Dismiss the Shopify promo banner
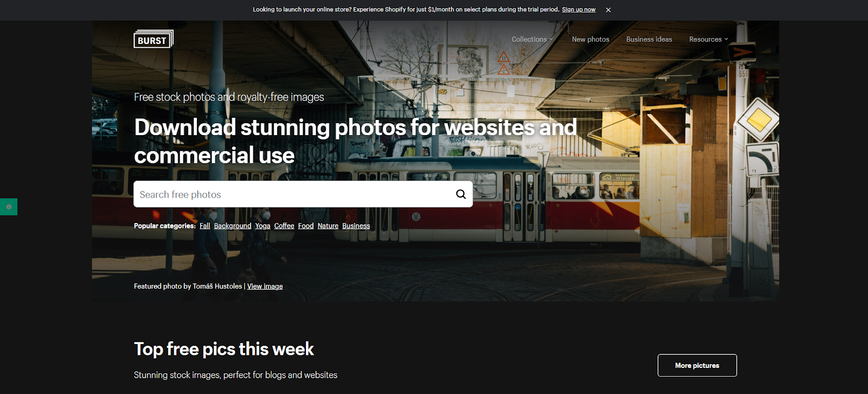Screen dimensions: 868x394 click(x=608, y=10)
